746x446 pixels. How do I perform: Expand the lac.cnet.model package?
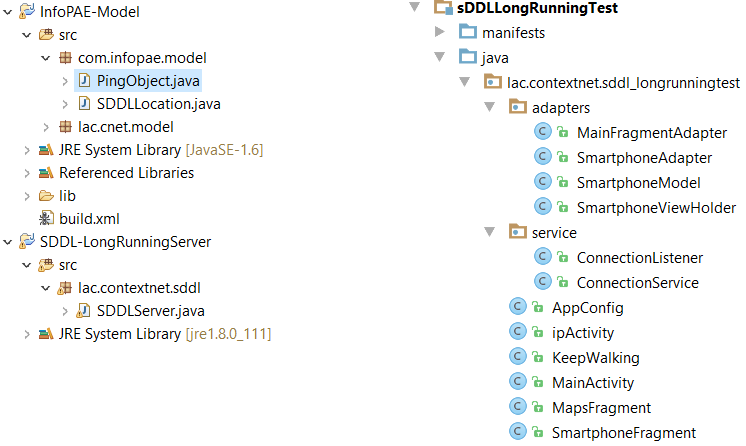click(x=46, y=127)
